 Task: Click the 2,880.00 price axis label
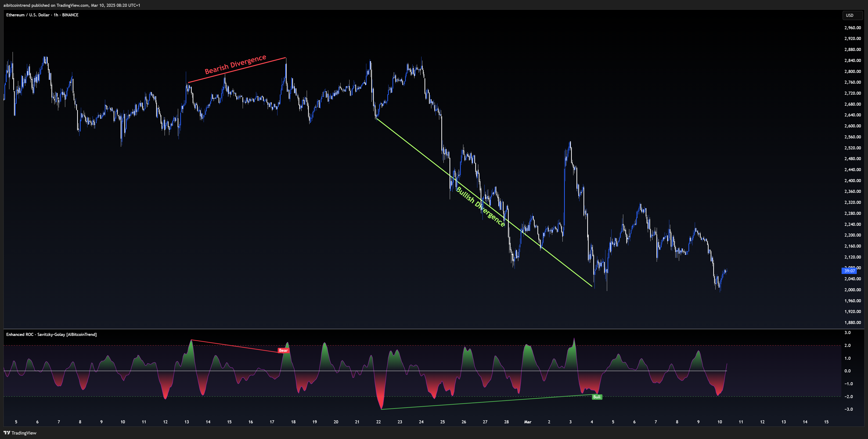click(853, 50)
